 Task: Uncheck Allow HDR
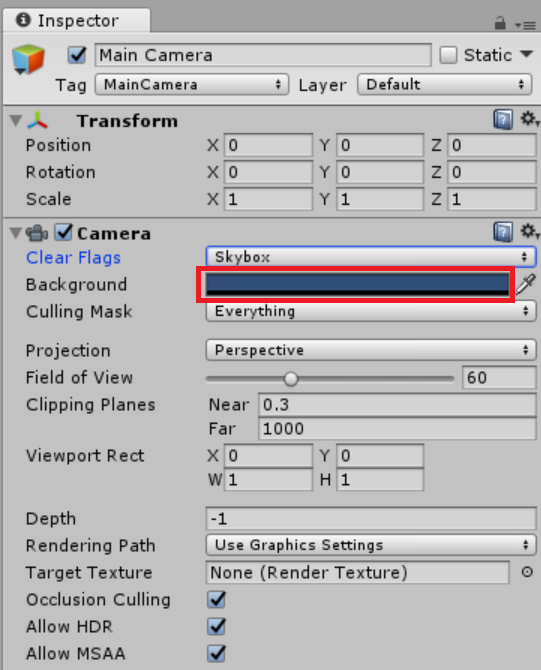tap(217, 626)
